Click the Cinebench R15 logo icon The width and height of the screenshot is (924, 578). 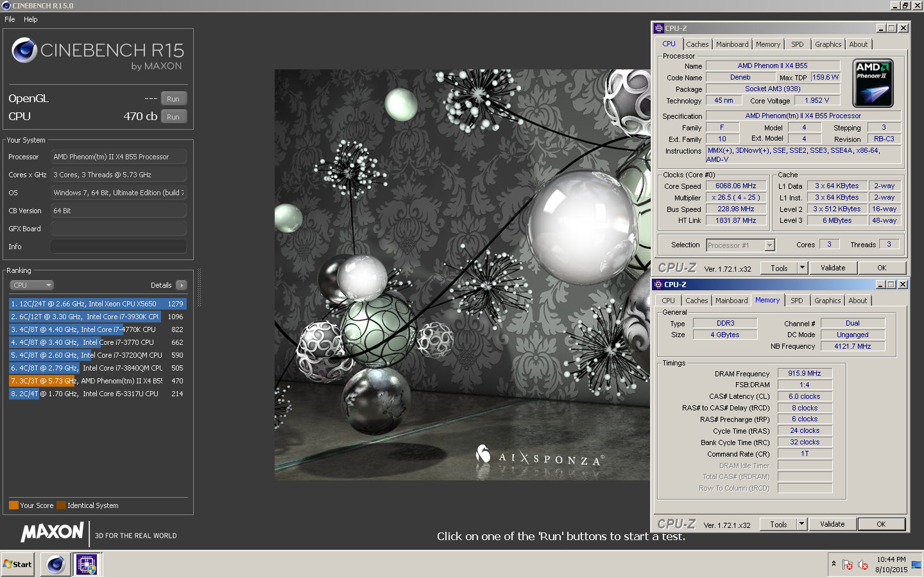pos(24,50)
